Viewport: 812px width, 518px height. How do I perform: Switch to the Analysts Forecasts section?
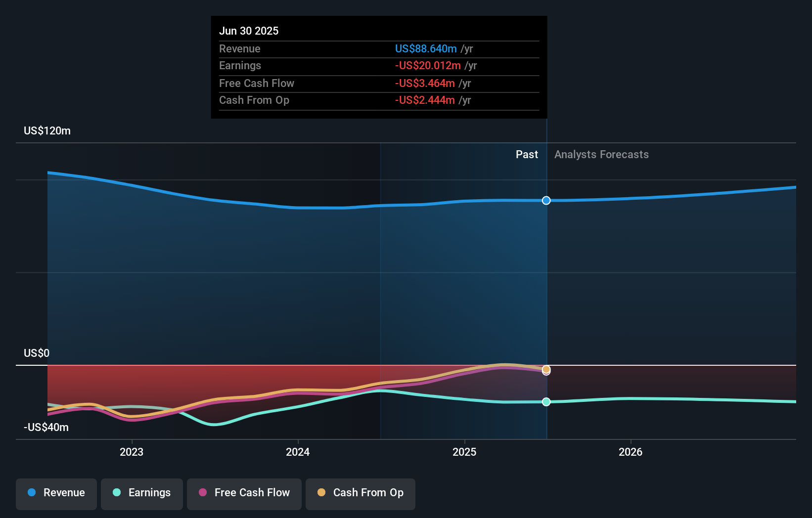(x=601, y=154)
